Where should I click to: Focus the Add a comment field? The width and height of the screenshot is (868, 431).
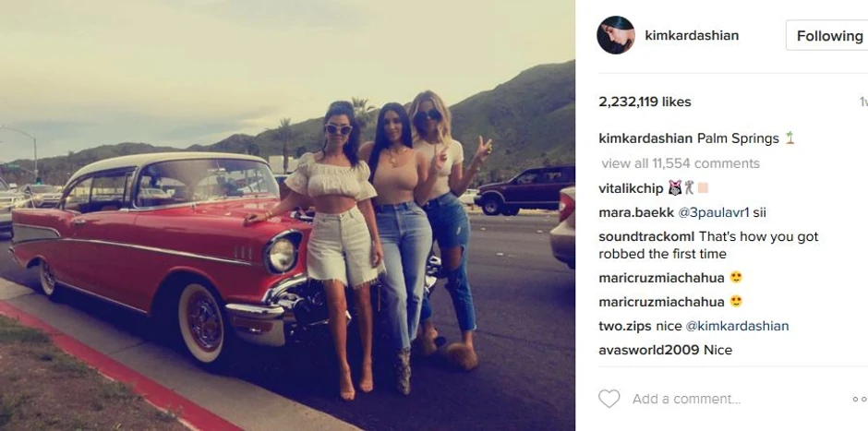pos(736,399)
